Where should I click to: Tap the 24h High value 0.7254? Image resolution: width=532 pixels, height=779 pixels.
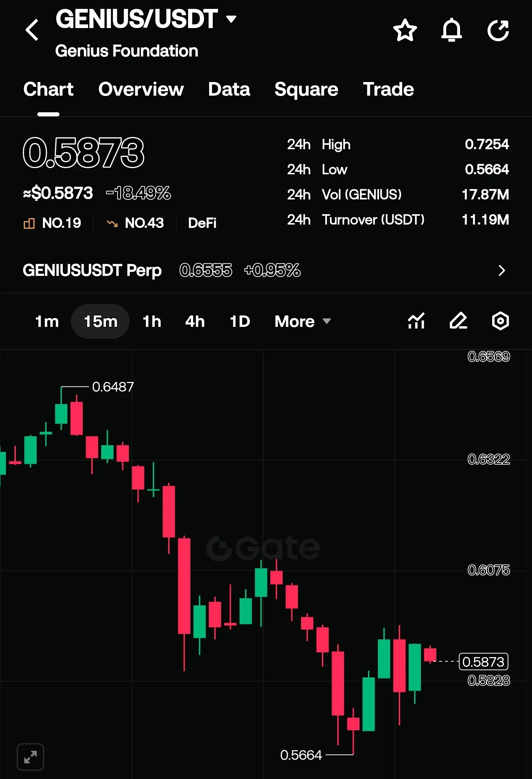[487, 144]
